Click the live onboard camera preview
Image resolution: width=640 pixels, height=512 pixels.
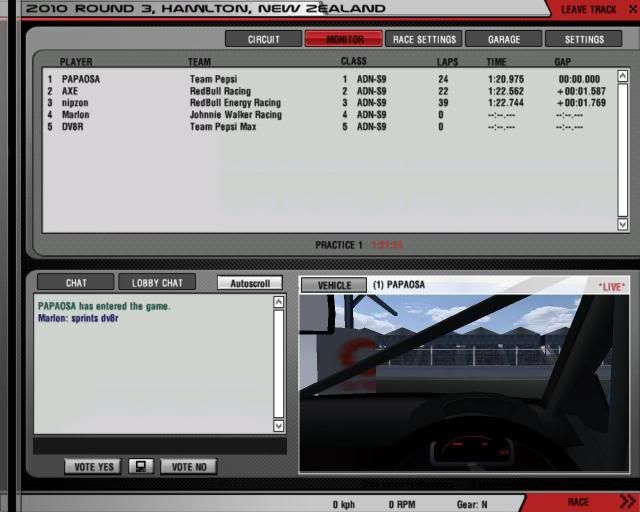point(464,383)
